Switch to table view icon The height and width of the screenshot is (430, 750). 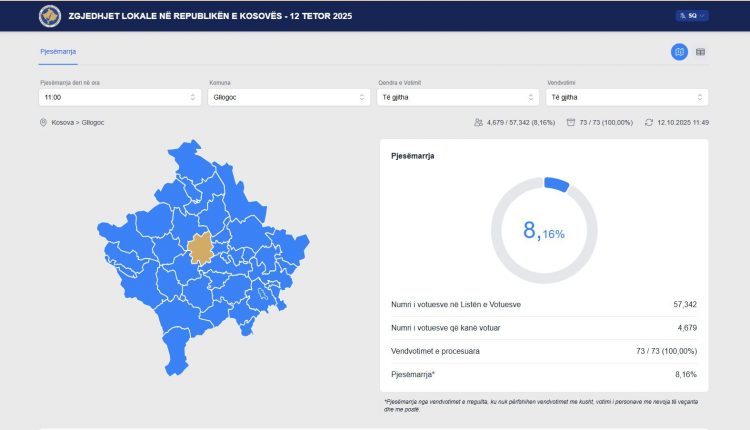pyautogui.click(x=700, y=52)
